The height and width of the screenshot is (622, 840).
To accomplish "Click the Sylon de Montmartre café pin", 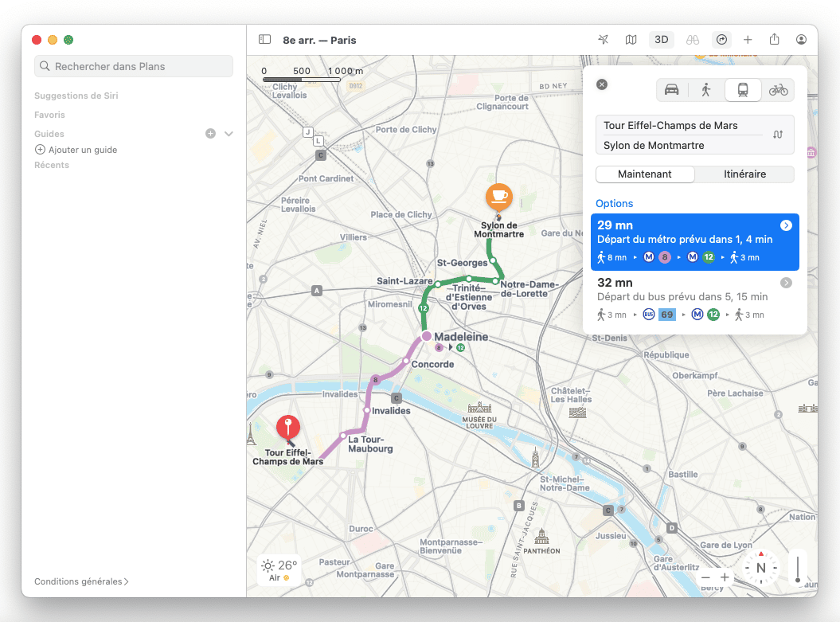I will point(498,198).
